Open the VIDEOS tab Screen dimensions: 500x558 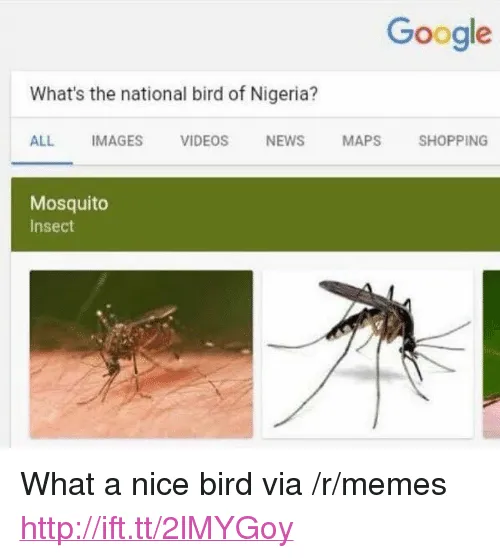[x=204, y=141]
